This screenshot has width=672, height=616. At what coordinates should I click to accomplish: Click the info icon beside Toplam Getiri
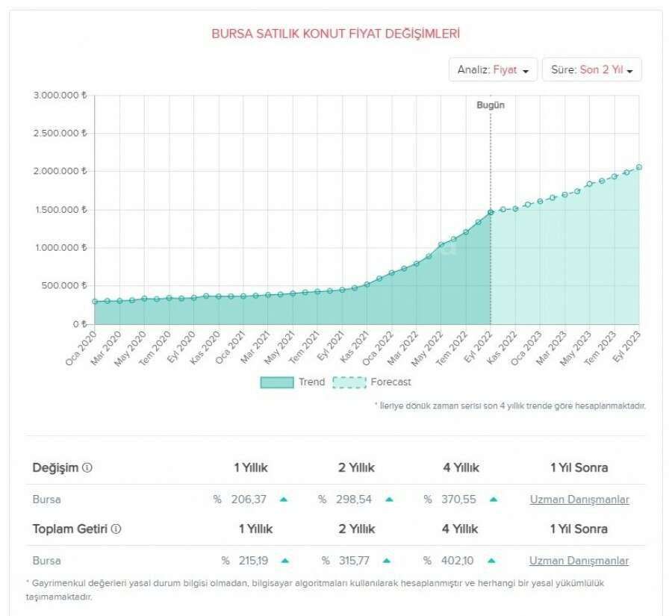click(x=116, y=529)
